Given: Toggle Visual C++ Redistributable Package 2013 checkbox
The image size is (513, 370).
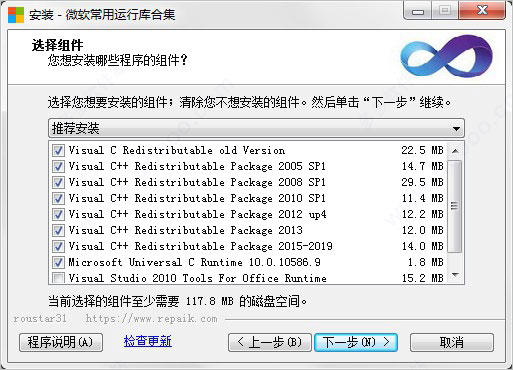Looking at the screenshot, I should tap(58, 230).
